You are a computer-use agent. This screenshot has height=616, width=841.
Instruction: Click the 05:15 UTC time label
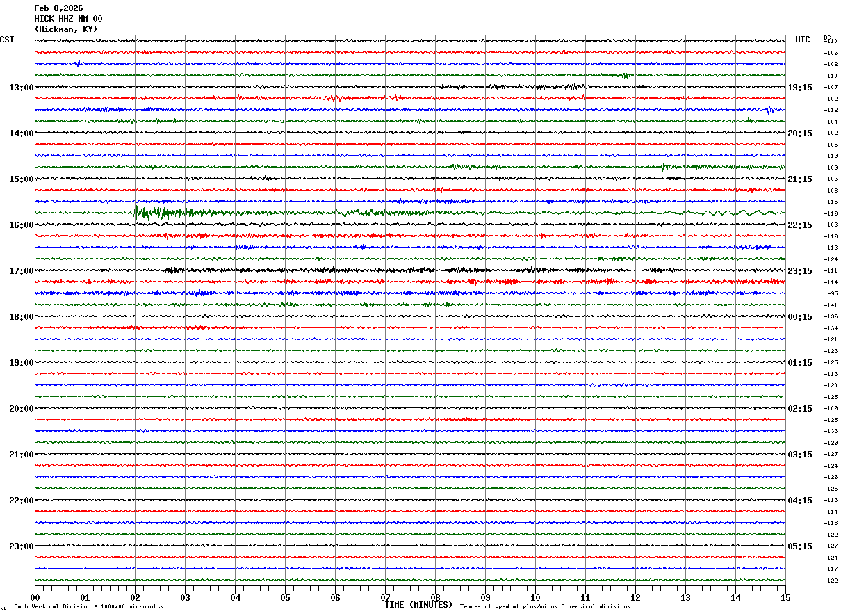(x=799, y=546)
